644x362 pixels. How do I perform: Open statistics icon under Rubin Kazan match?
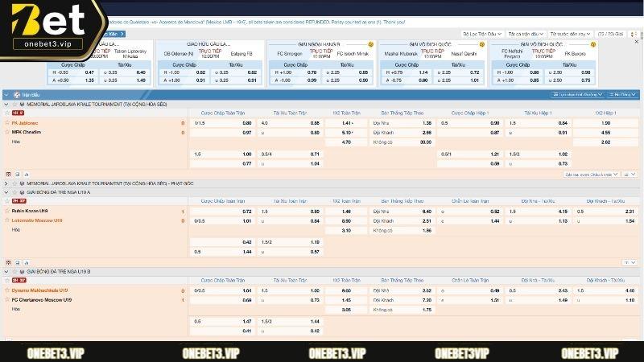coord(27,263)
